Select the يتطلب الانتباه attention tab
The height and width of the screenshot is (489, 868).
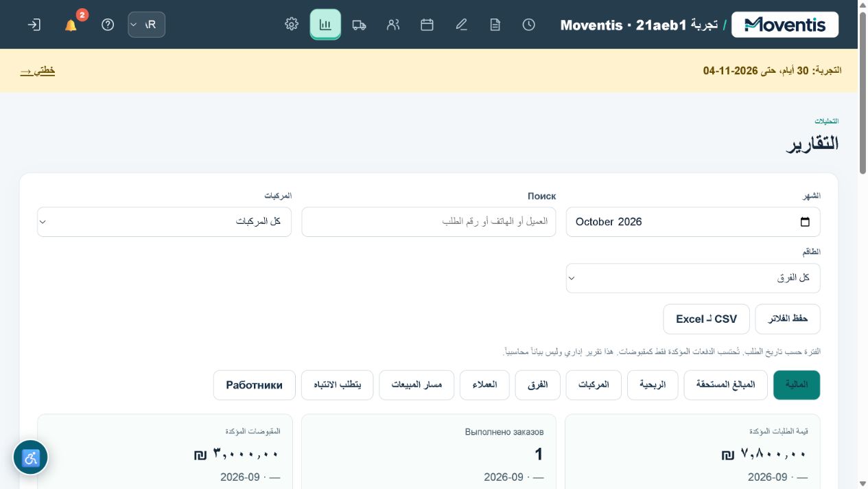338,385
